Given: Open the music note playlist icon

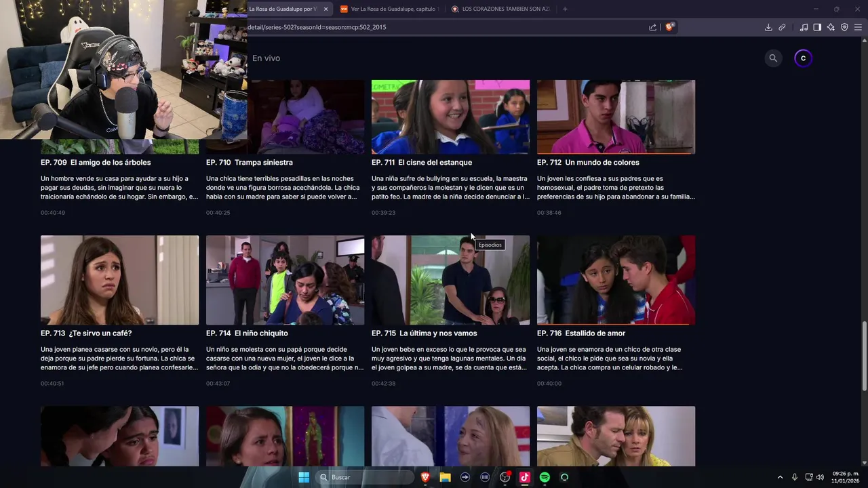Looking at the screenshot, I should click(x=804, y=27).
